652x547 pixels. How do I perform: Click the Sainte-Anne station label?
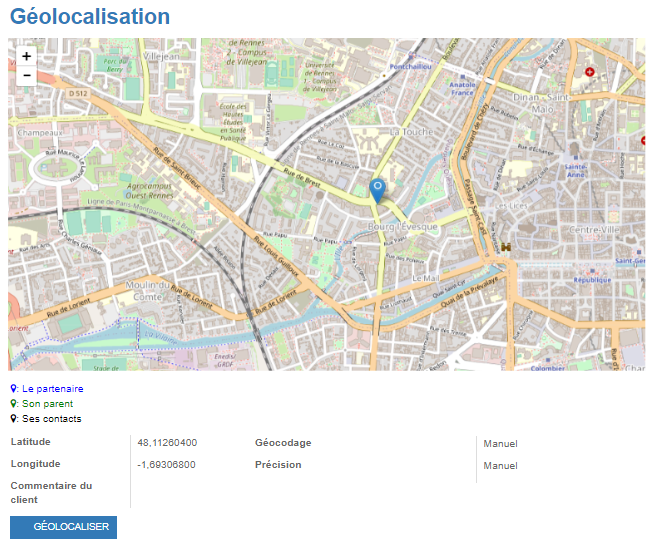click(576, 171)
